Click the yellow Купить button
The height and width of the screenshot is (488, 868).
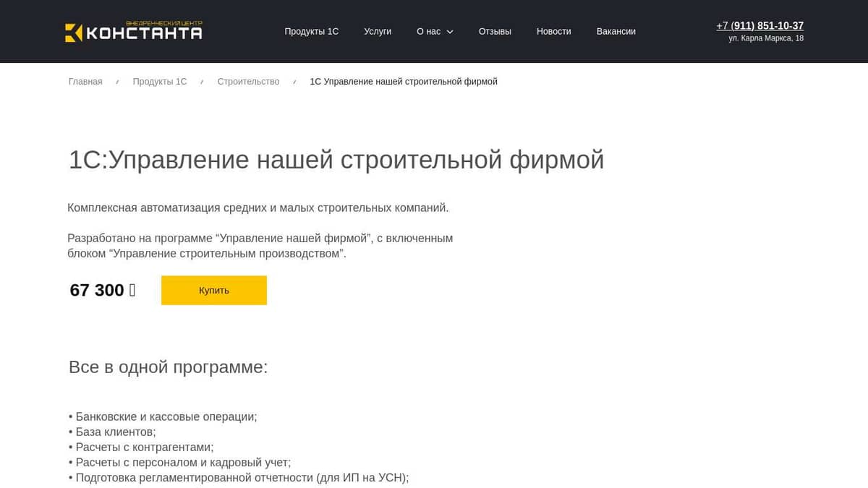[x=214, y=290]
